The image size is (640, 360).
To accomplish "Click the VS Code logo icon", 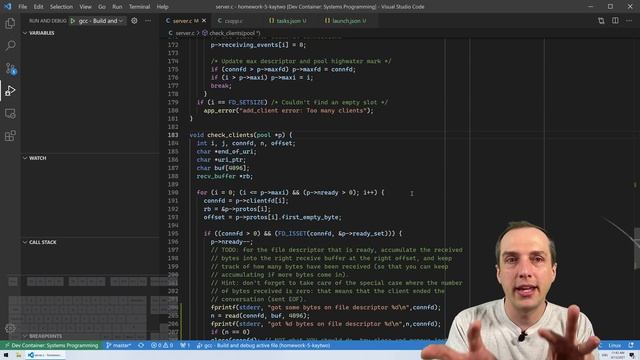I will tap(8, 7).
